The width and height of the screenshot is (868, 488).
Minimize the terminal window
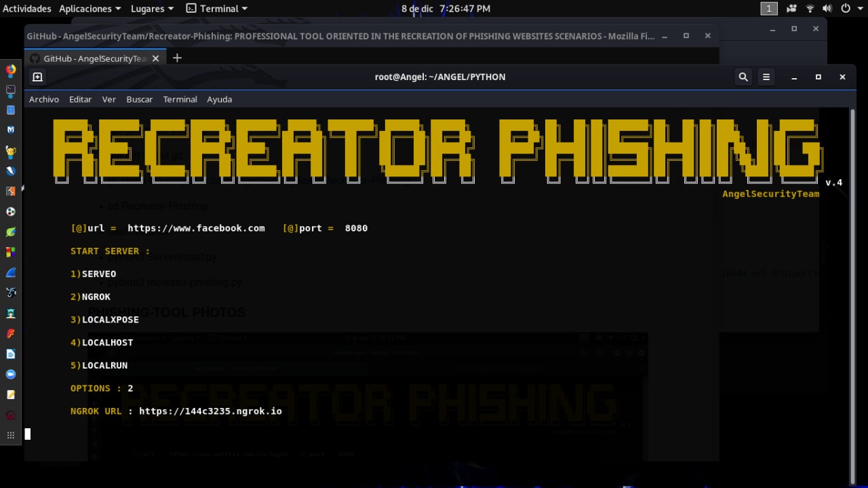[x=794, y=77]
